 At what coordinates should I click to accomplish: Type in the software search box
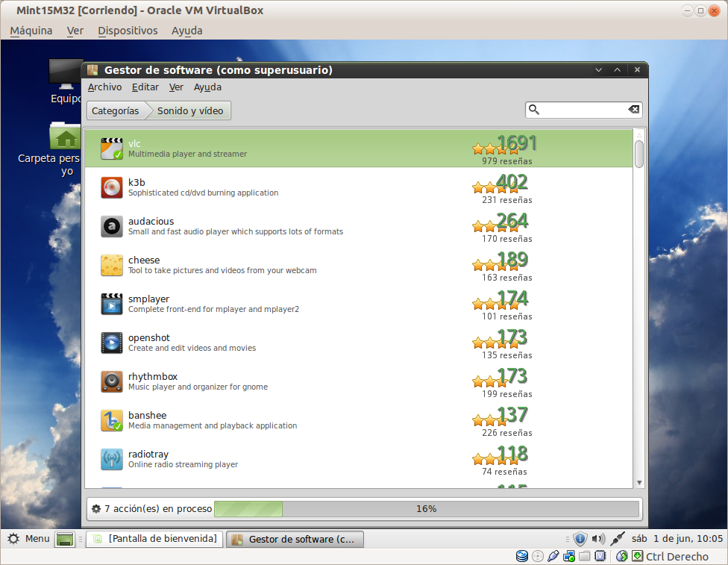pos(583,110)
